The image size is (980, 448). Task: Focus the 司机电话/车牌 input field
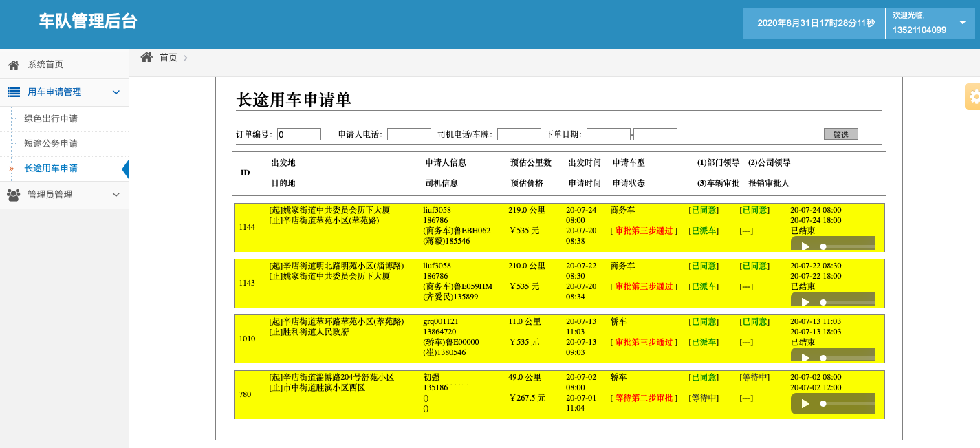click(519, 134)
